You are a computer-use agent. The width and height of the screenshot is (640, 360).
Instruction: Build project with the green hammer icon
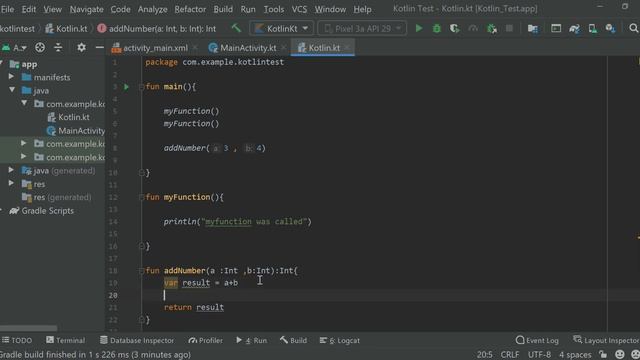(x=236, y=28)
